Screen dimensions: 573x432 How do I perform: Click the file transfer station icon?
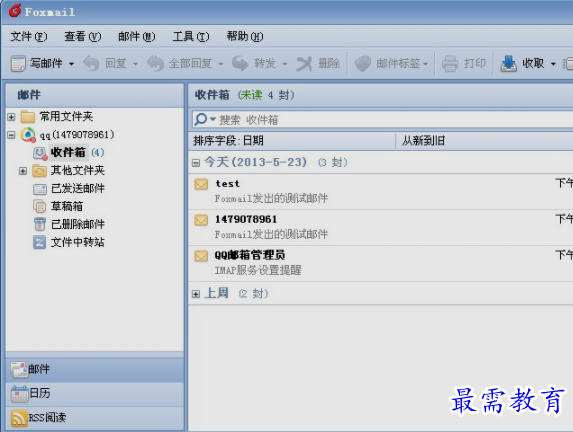39,242
